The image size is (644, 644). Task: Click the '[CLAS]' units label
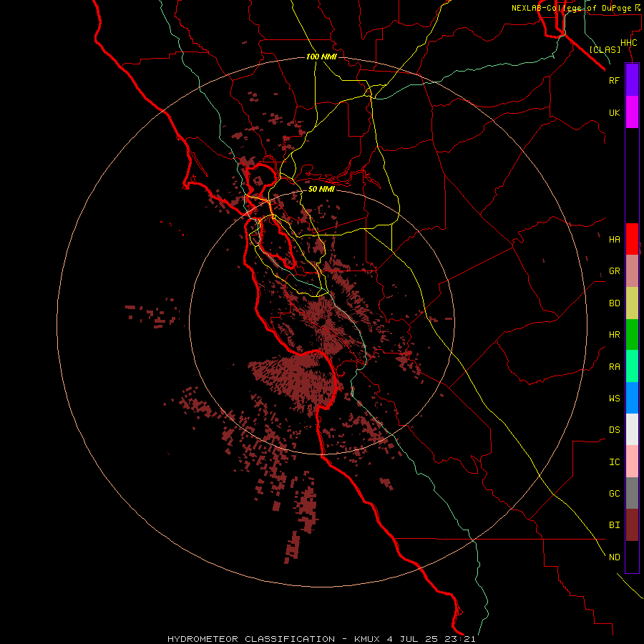pyautogui.click(x=605, y=49)
